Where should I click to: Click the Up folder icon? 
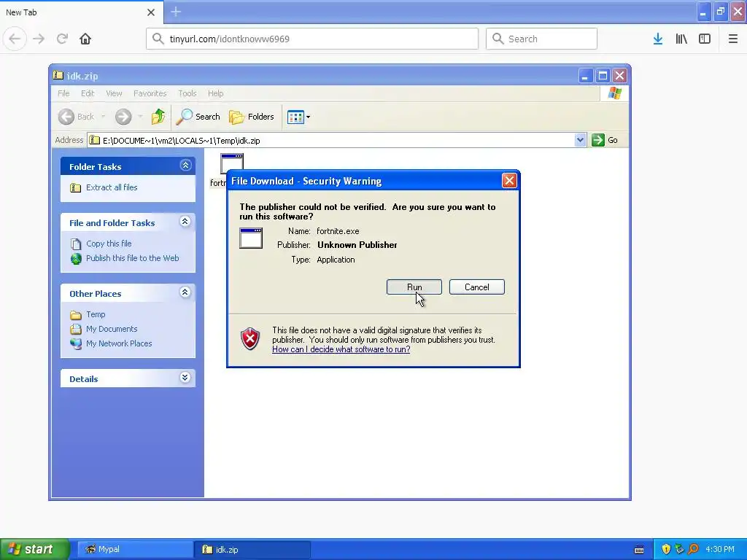158,117
